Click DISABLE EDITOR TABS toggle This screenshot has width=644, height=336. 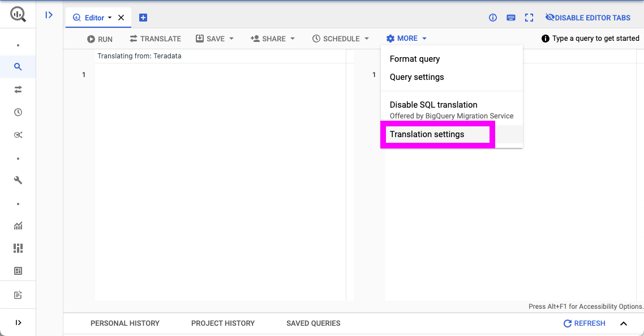[587, 18]
